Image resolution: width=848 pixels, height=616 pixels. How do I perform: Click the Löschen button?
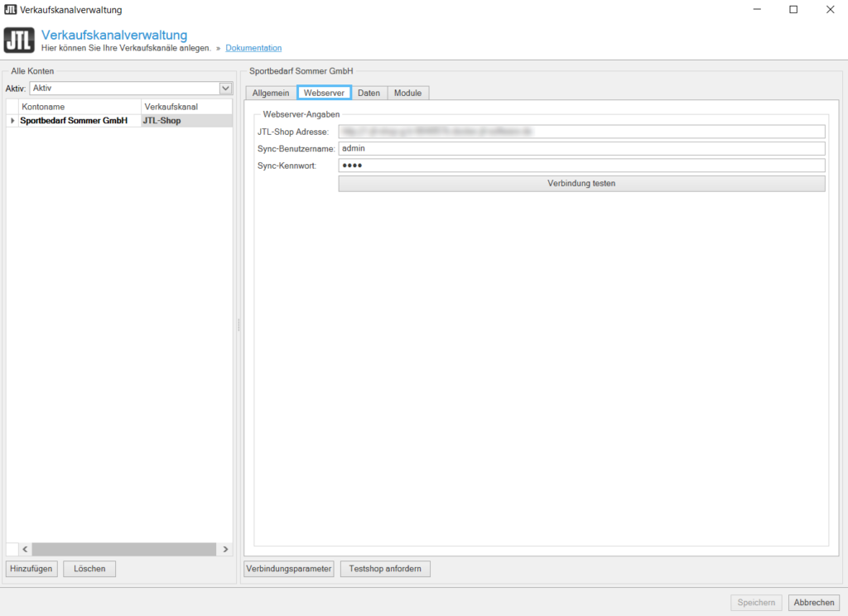coord(89,569)
